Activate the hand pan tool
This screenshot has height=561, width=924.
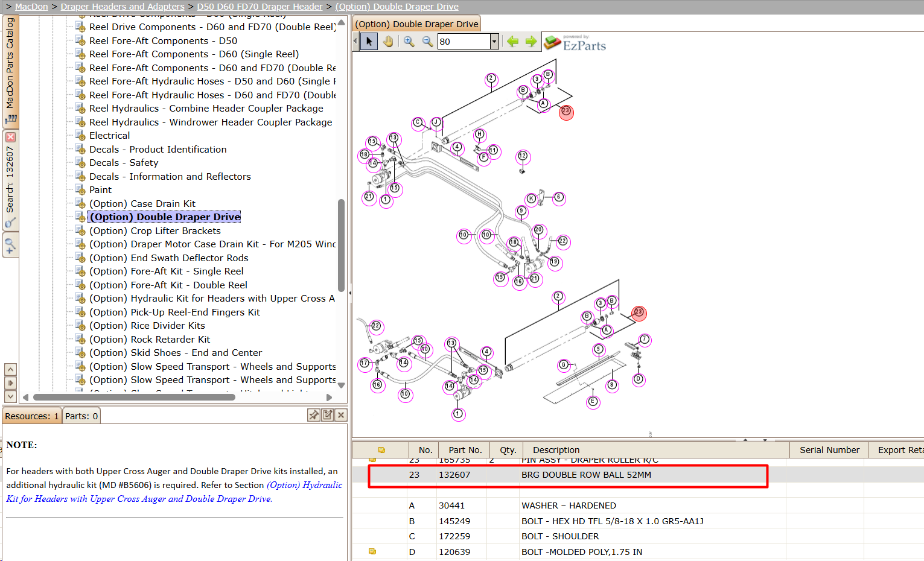(x=388, y=42)
